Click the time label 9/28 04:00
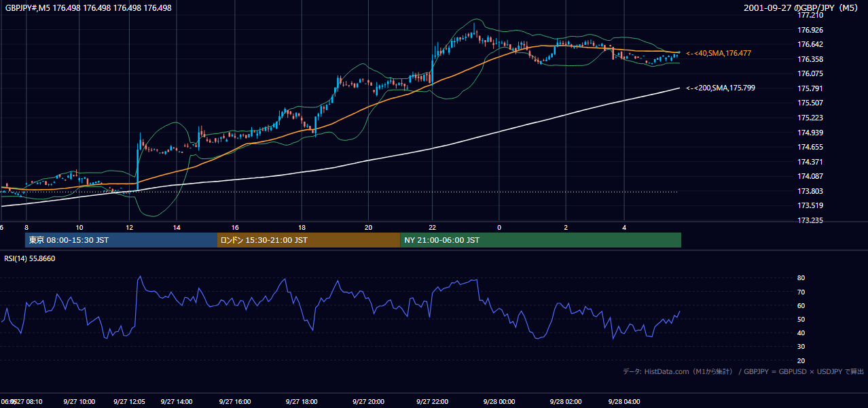Viewport: 868px width, 408px height. coord(624,402)
